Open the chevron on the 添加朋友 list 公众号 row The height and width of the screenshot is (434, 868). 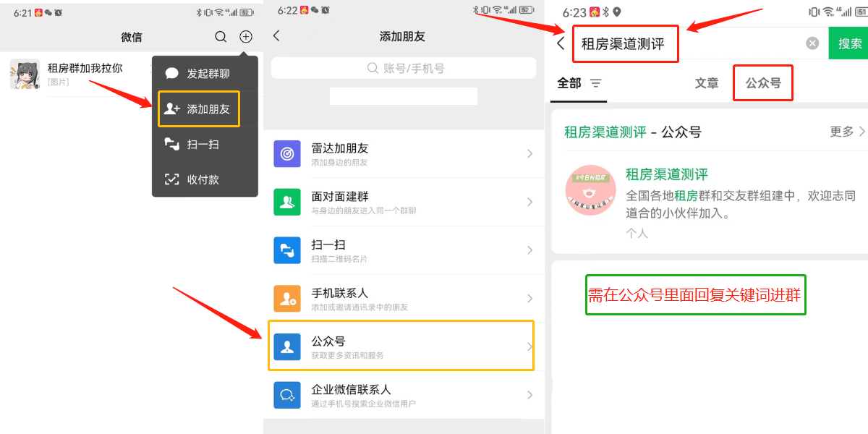pos(529,347)
